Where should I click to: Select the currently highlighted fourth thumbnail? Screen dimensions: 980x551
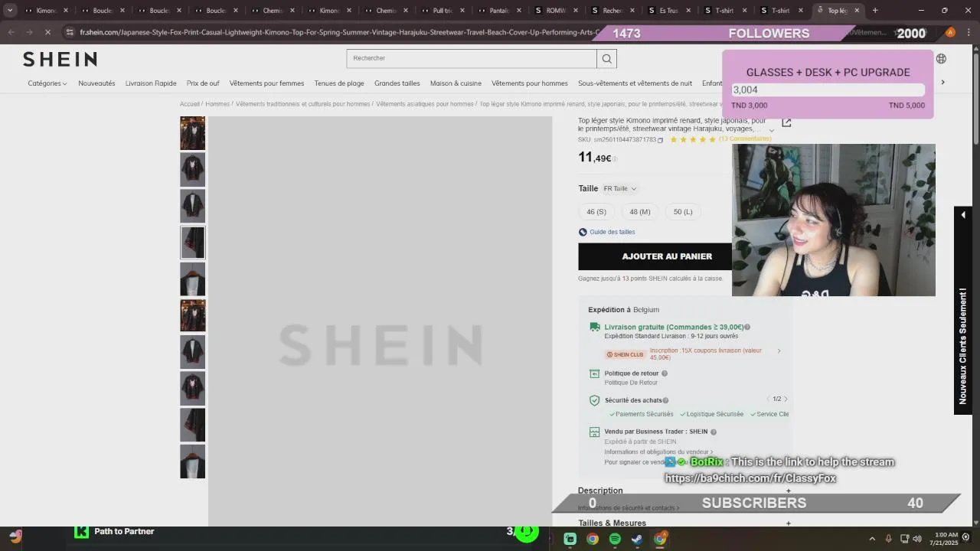pos(193,243)
